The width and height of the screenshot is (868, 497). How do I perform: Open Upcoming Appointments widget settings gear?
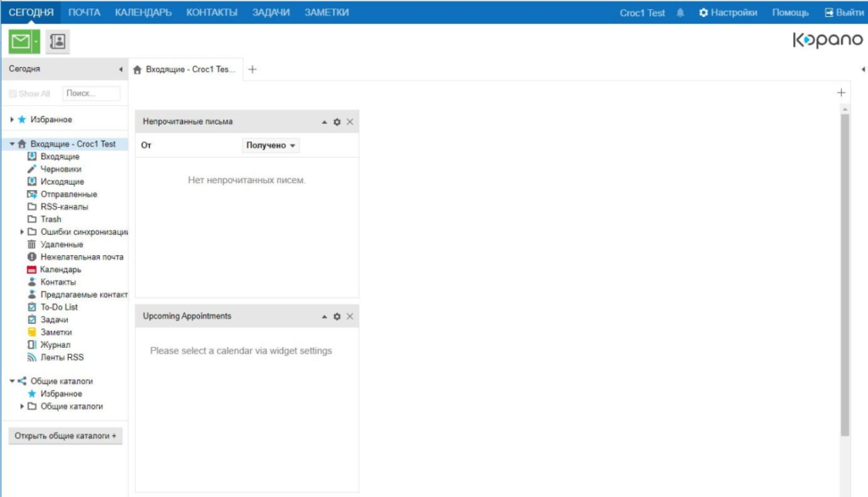tap(337, 316)
